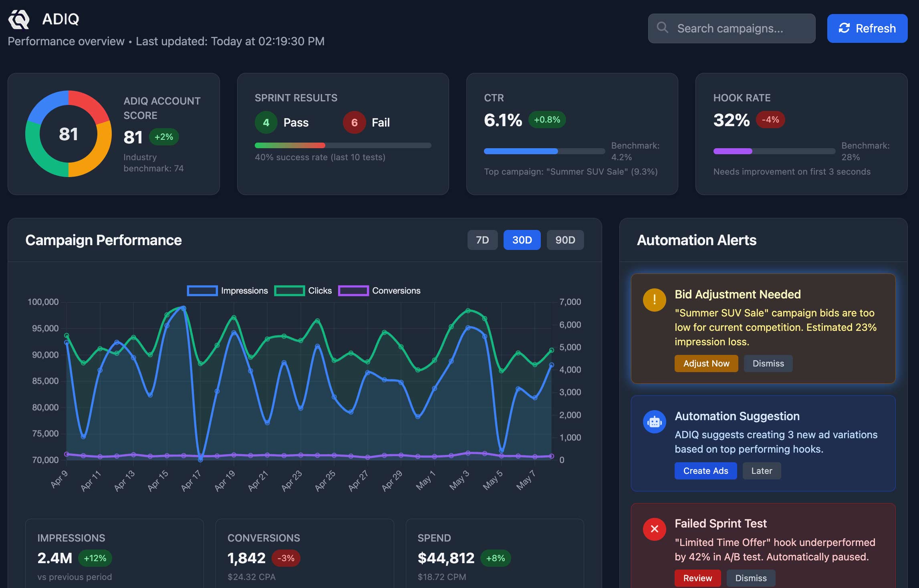Click the search magnifier icon
The height and width of the screenshot is (588, 919).
coord(663,28)
